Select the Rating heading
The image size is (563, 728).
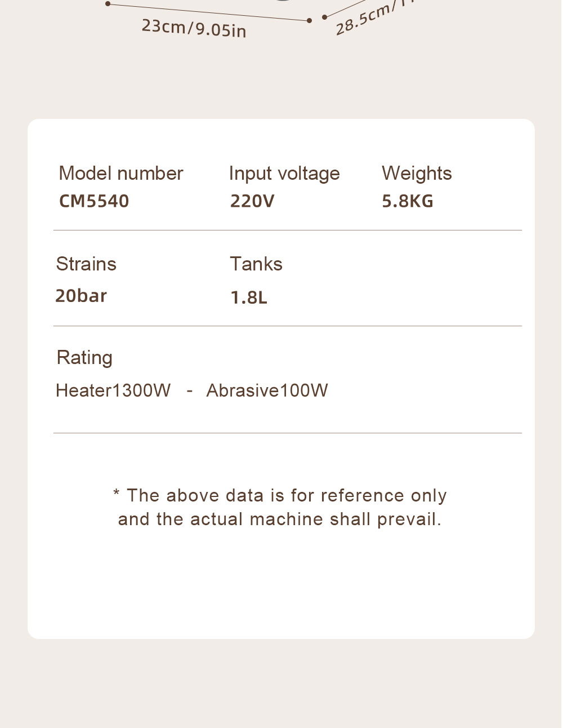(84, 358)
